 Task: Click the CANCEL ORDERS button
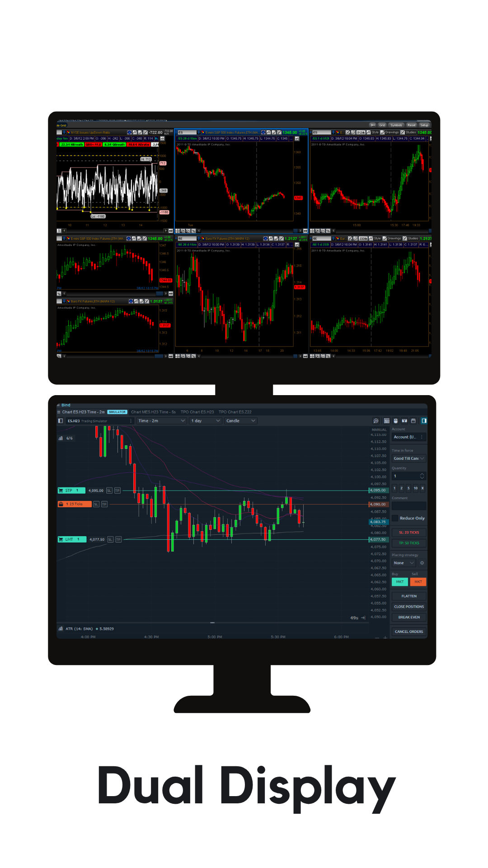point(409,632)
